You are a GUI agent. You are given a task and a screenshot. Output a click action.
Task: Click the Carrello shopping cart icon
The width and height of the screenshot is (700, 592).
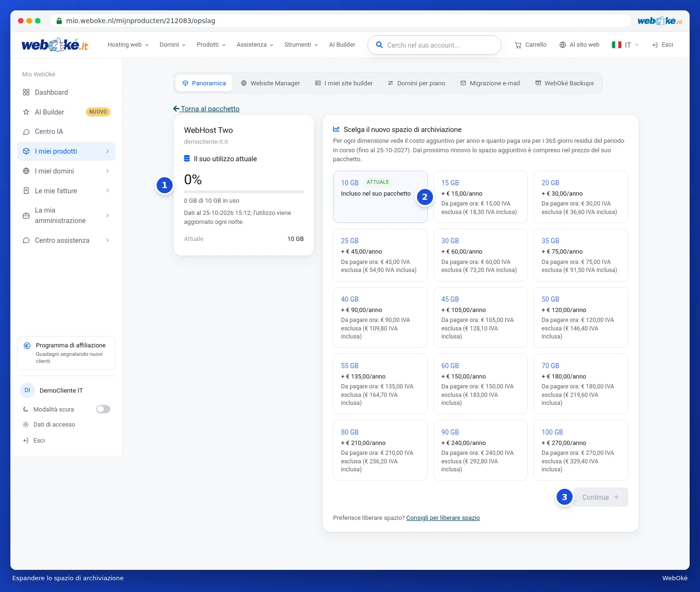pyautogui.click(x=518, y=45)
